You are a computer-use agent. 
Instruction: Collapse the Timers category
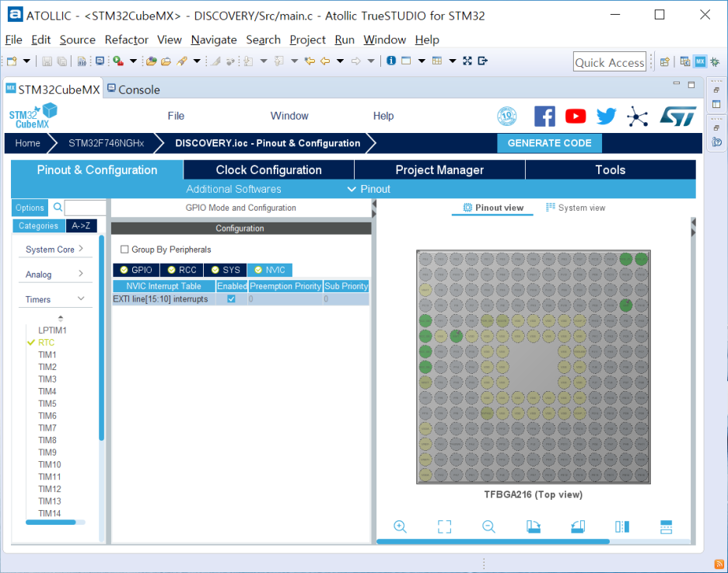coord(54,300)
